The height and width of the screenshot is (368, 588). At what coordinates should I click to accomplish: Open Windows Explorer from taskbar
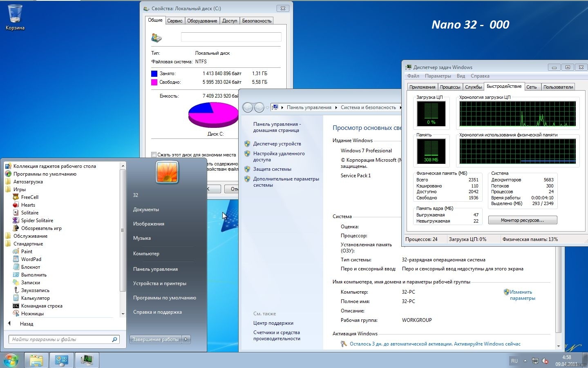(x=36, y=360)
